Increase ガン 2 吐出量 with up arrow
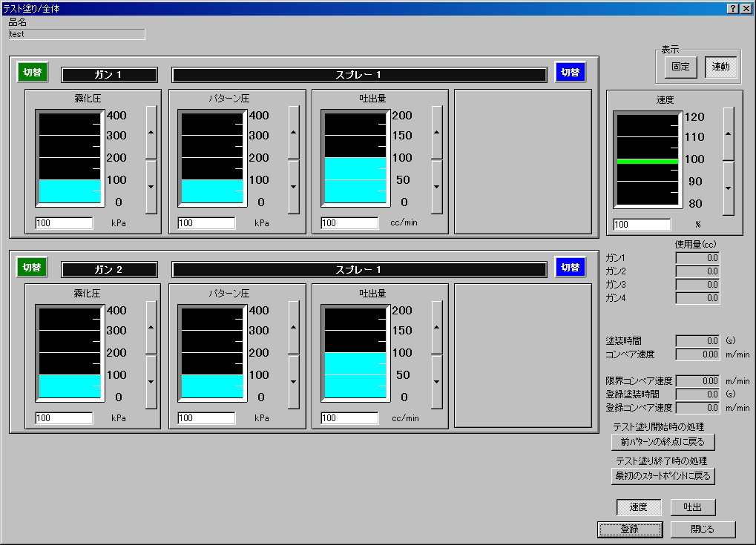This screenshot has width=756, height=545. (437, 327)
